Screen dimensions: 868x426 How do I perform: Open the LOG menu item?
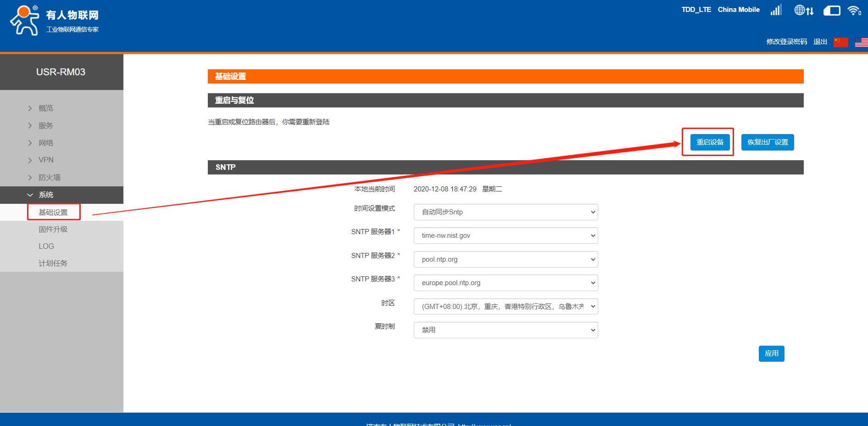(x=46, y=247)
